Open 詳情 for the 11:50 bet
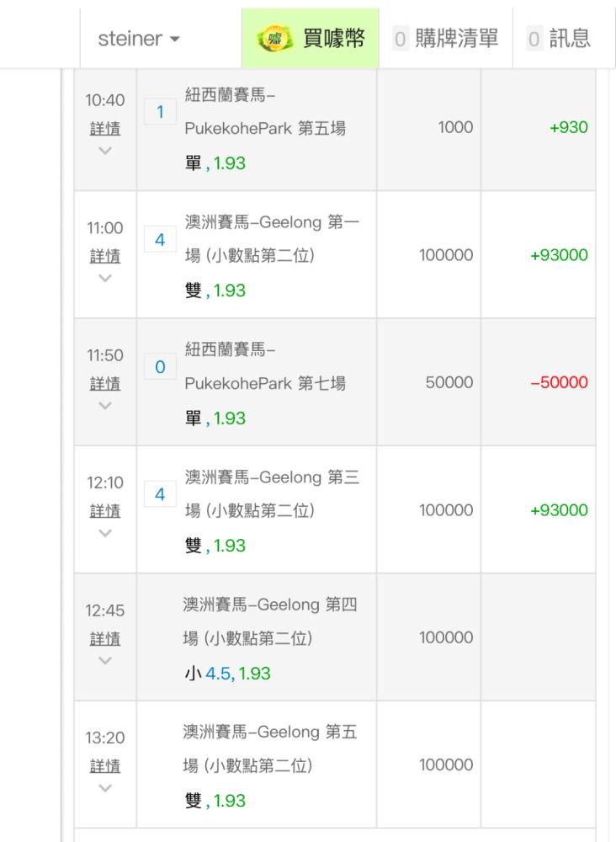Image resolution: width=616 pixels, height=842 pixels. point(104,382)
